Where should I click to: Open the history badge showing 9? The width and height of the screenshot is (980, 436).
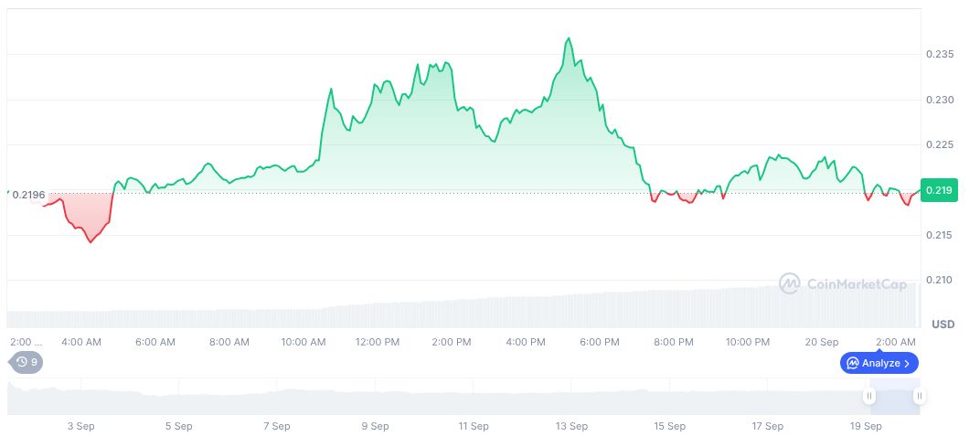(26, 362)
